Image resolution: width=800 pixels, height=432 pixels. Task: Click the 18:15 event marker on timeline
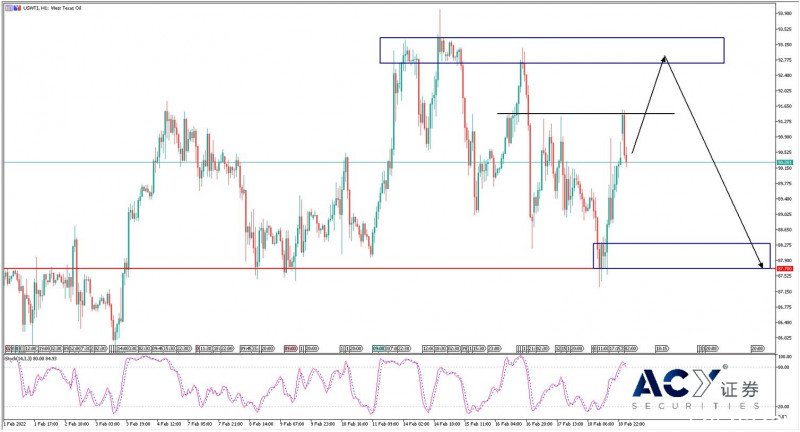[x=661, y=349]
